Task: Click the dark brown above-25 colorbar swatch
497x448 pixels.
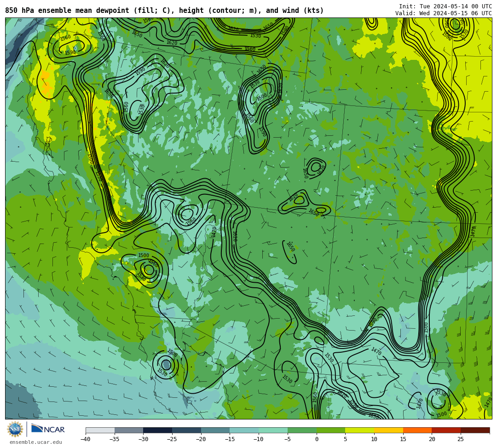Action: coord(475,430)
